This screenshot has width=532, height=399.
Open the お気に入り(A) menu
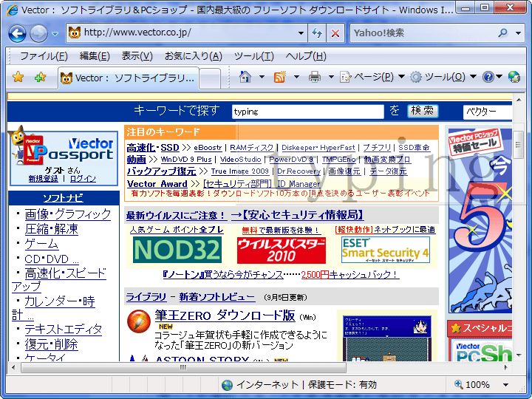pyautogui.click(x=194, y=56)
